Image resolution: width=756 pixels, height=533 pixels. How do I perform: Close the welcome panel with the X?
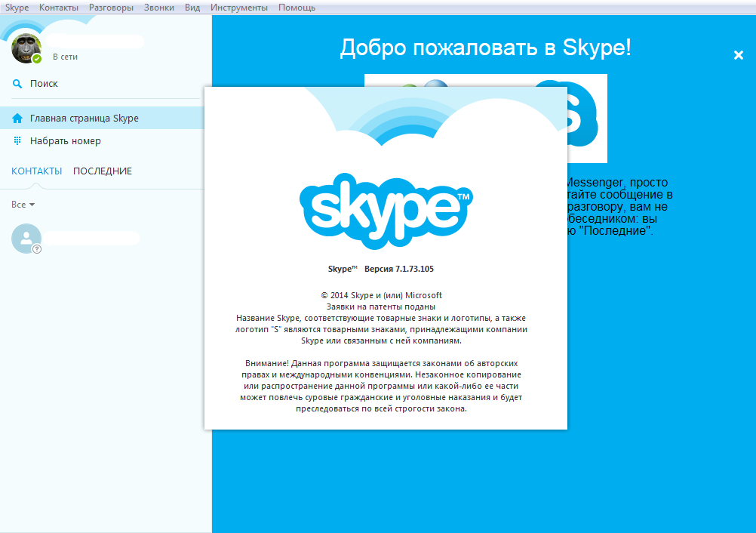click(x=738, y=55)
